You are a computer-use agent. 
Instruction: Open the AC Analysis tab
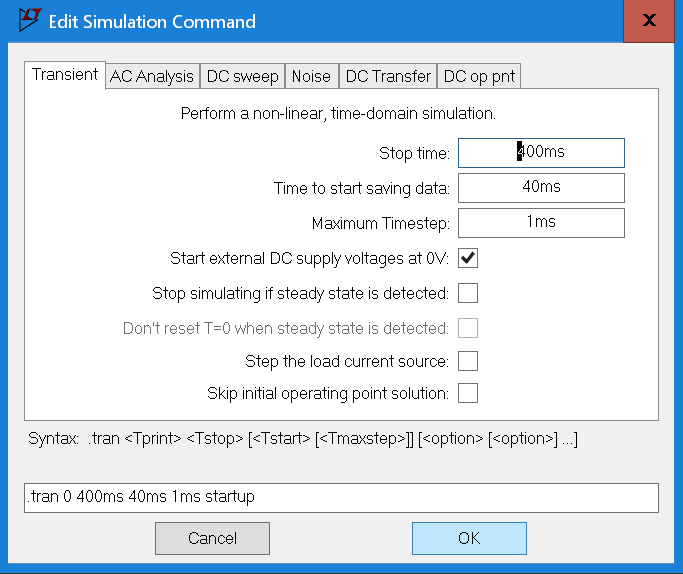pyautogui.click(x=152, y=76)
